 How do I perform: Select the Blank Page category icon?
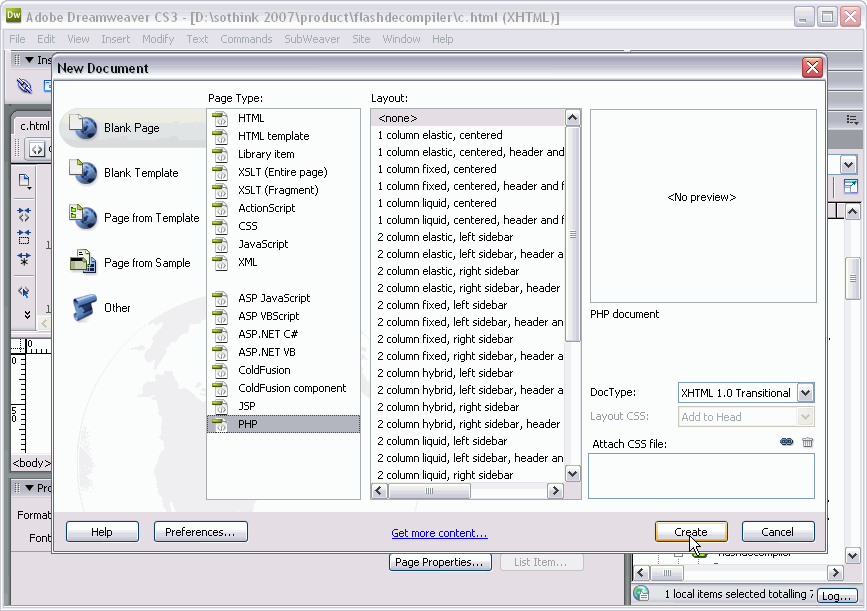pos(83,127)
